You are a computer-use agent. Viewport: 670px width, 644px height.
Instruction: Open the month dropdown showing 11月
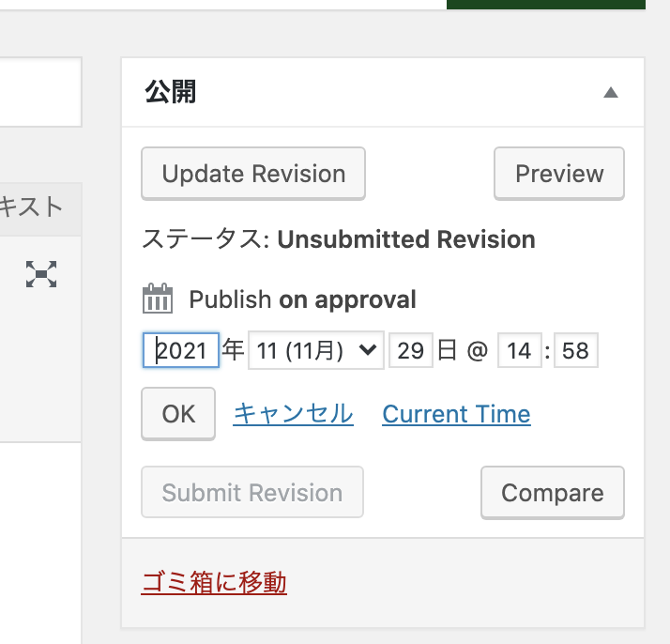pyautogui.click(x=316, y=350)
